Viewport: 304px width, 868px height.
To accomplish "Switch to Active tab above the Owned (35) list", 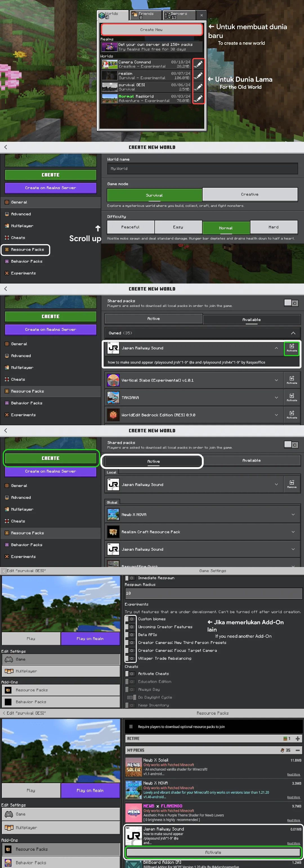I will 153,319.
